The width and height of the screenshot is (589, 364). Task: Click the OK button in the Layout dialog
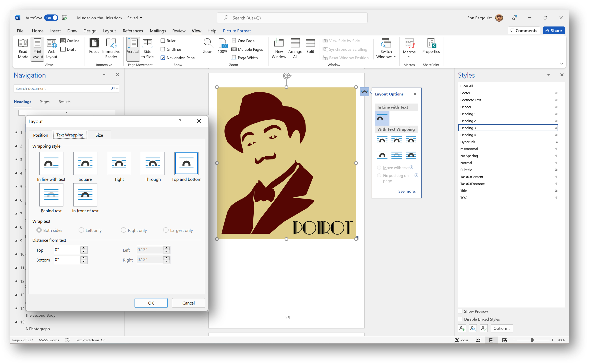(151, 303)
